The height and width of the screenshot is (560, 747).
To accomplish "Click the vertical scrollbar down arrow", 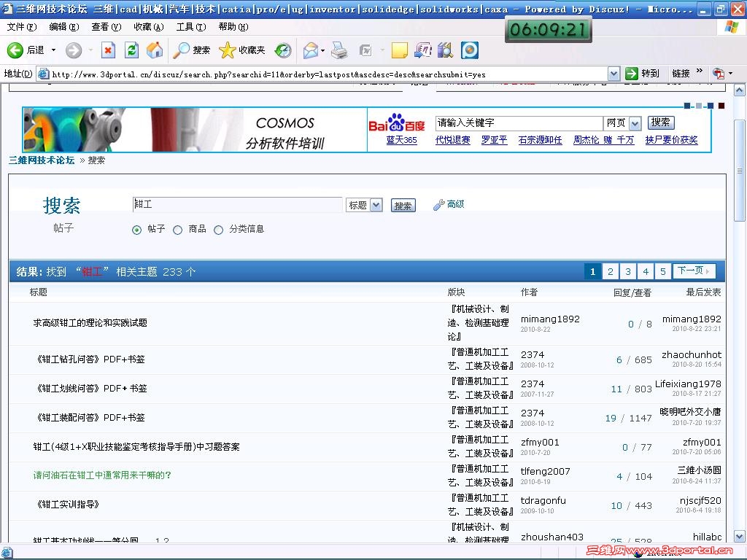I will coord(740,536).
